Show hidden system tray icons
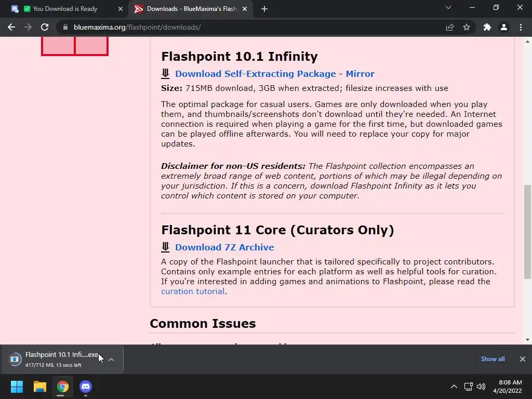The height and width of the screenshot is (399, 532). click(454, 387)
